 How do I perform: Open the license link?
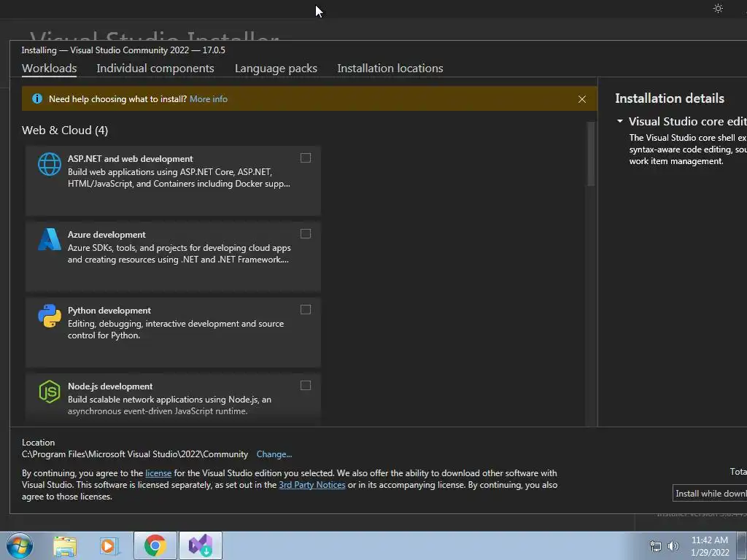(158, 472)
